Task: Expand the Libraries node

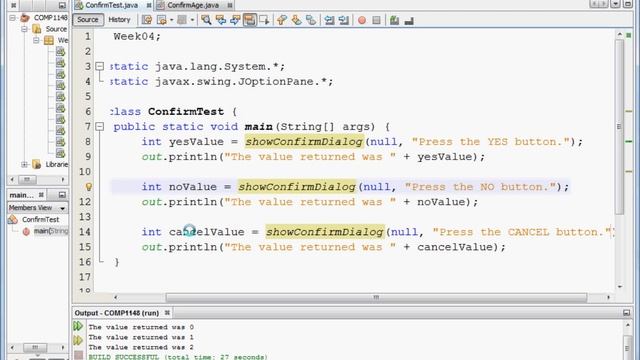Action: [24, 164]
